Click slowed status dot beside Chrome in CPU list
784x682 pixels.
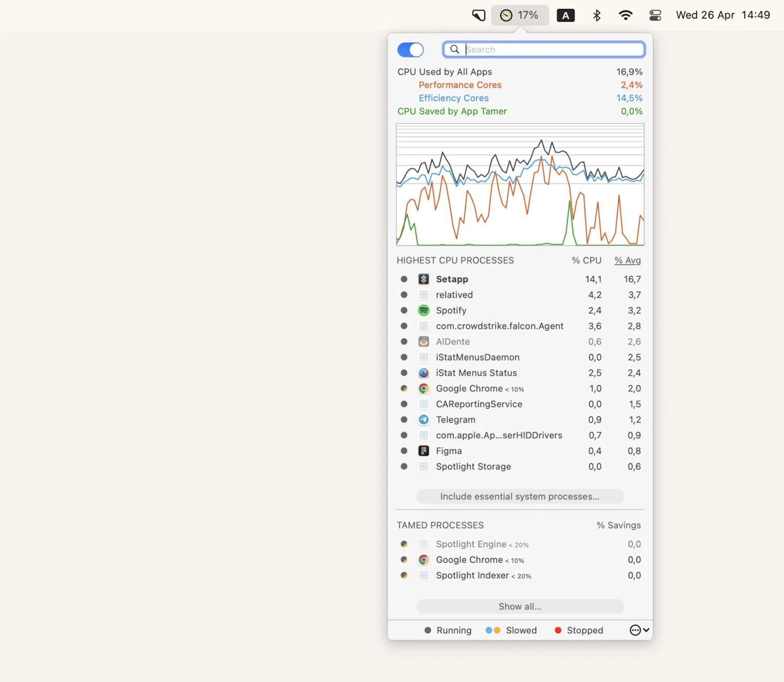[404, 389]
